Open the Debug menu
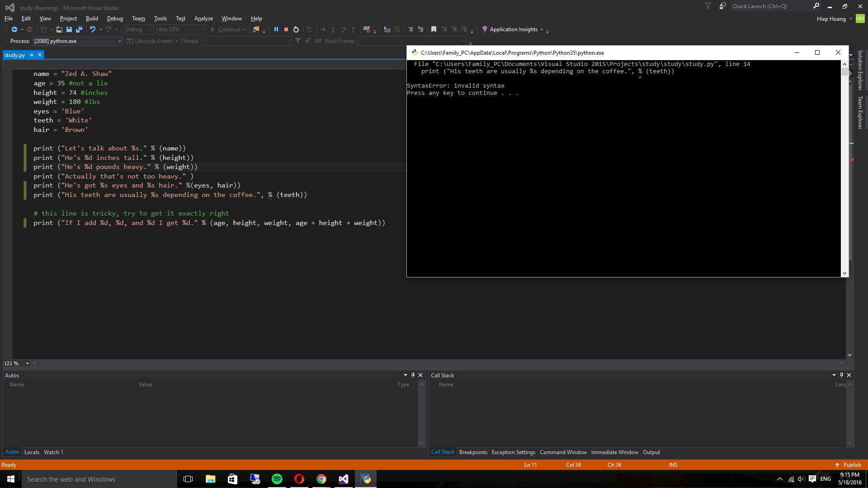 click(115, 19)
